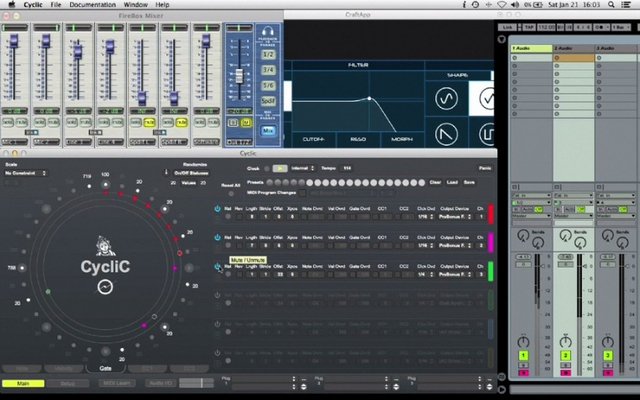Open the Master output dropdown on track 2 Audio
This screenshot has height=400, width=640.
573,216
